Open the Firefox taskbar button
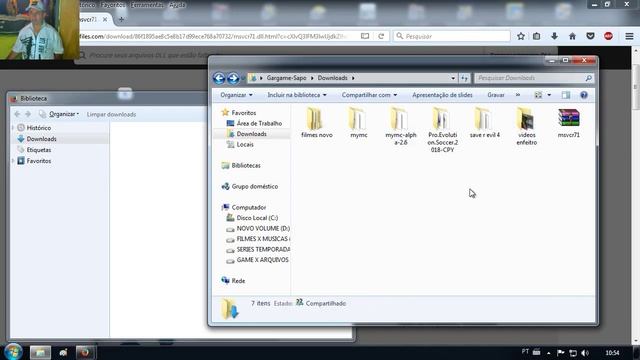 pyautogui.click(x=85, y=352)
